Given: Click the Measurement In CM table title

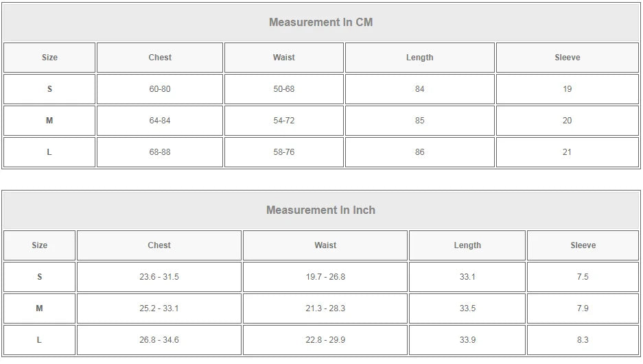Looking at the screenshot, I should (x=321, y=22).
